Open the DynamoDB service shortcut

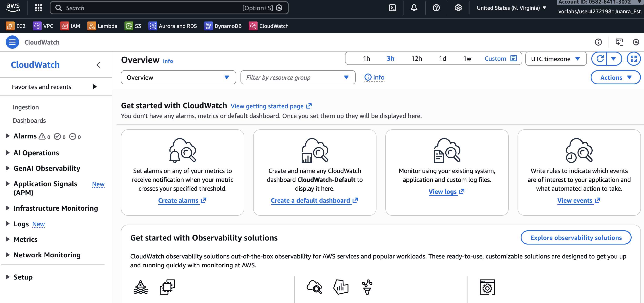(x=223, y=26)
